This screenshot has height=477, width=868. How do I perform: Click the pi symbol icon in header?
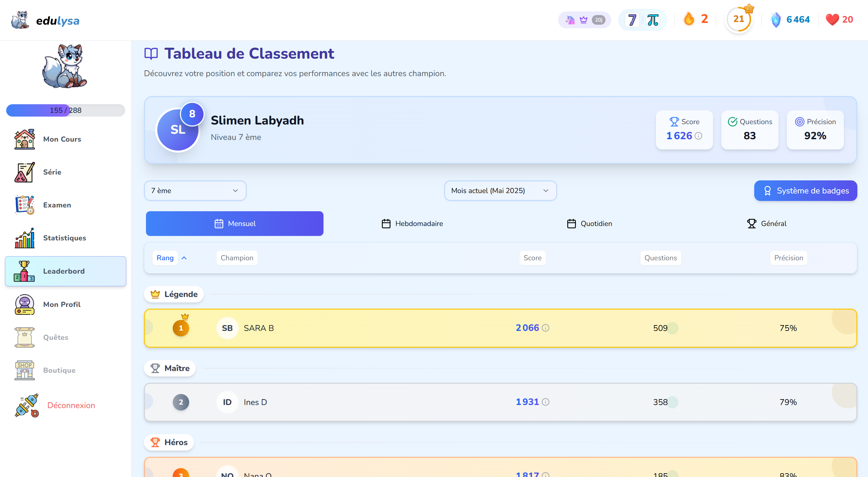(x=653, y=20)
